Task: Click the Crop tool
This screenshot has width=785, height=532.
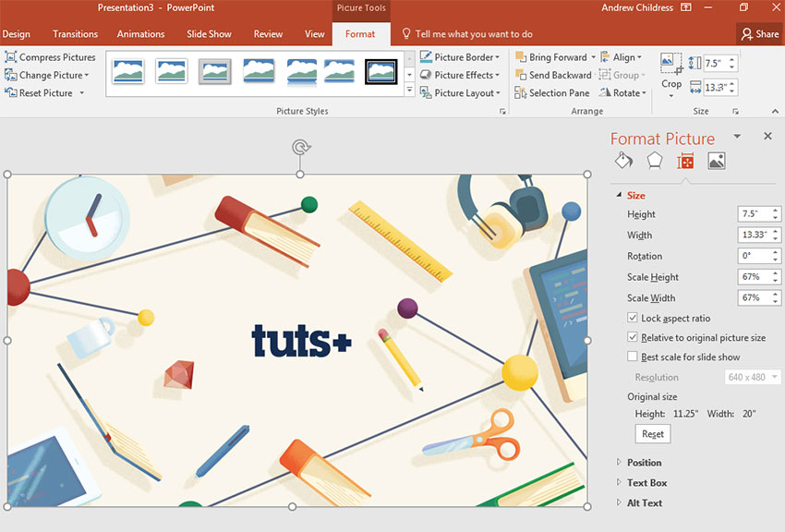Action: coord(671,74)
